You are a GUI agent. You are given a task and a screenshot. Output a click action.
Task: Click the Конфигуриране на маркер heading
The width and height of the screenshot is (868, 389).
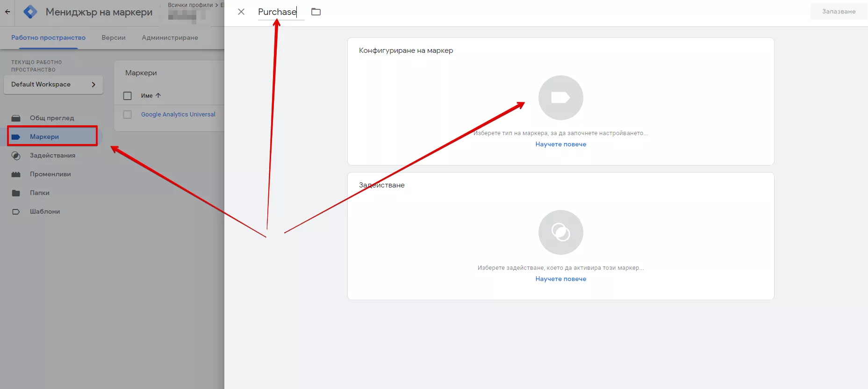[x=406, y=50]
